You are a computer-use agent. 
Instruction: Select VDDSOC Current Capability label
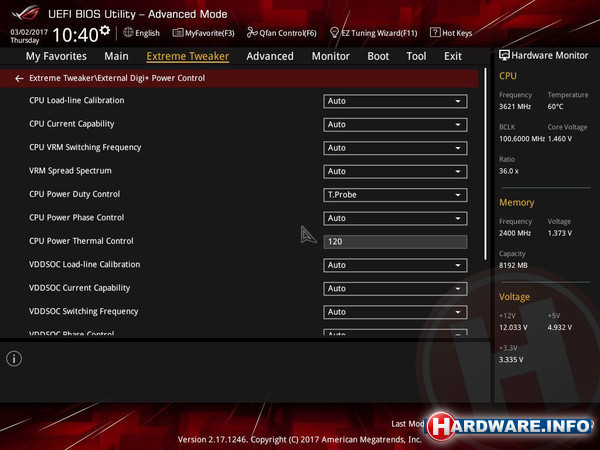pyautogui.click(x=80, y=288)
